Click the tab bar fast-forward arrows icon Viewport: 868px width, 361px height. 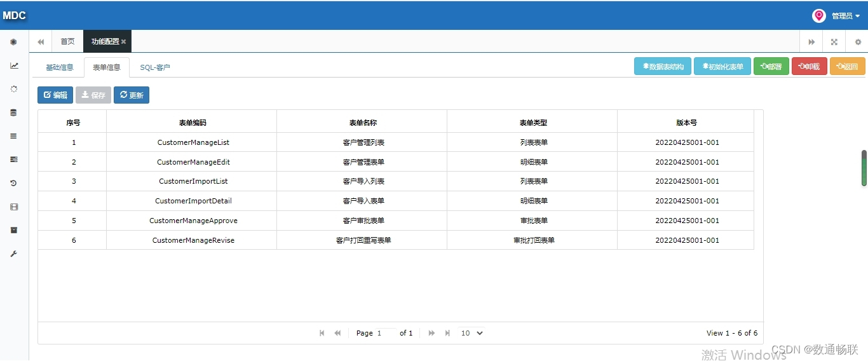tap(811, 42)
